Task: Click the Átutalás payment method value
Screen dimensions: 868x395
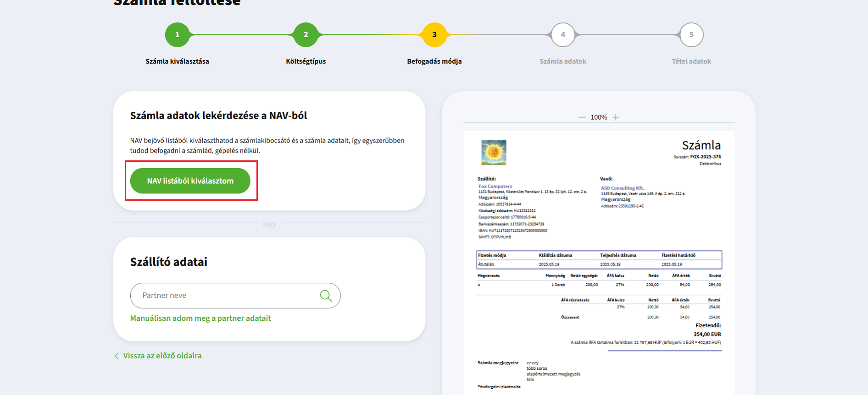Action: pyautogui.click(x=486, y=264)
